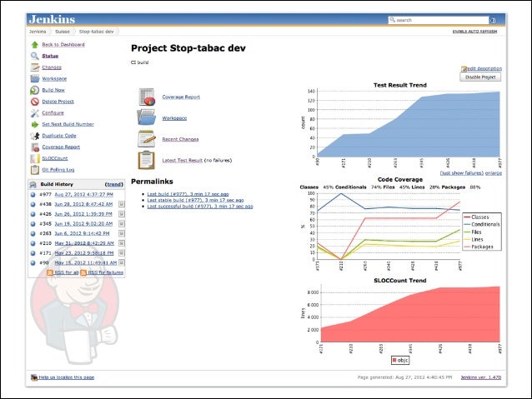This screenshot has height=399, width=532.
Task: Click the large Coverage Report chart icon
Action: 147,97
